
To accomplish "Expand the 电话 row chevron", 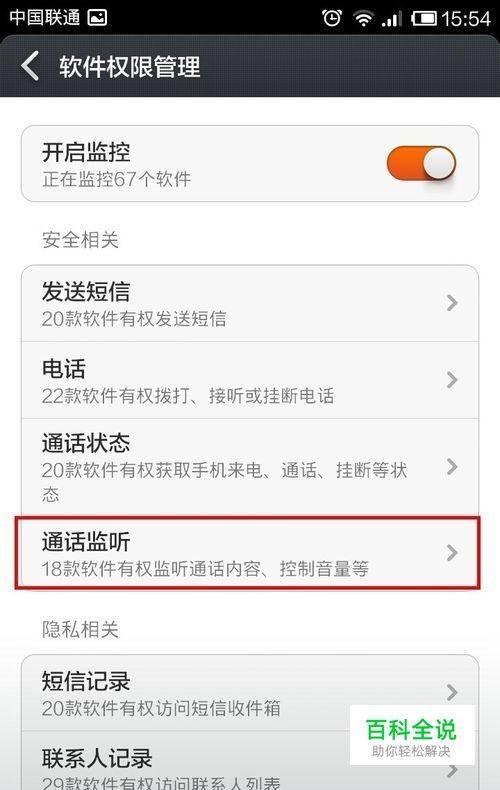I will pyautogui.click(x=452, y=380).
